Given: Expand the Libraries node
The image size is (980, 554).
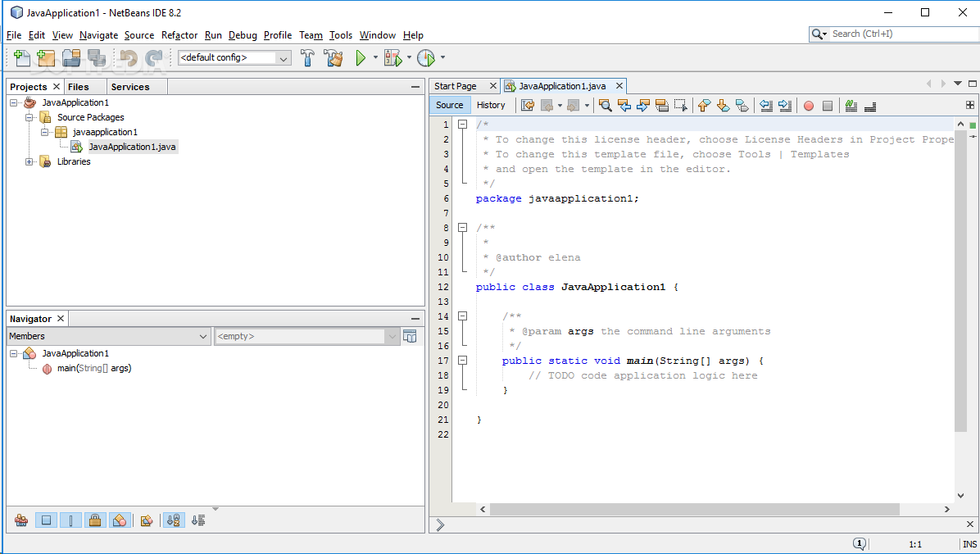Looking at the screenshot, I should 29,162.
